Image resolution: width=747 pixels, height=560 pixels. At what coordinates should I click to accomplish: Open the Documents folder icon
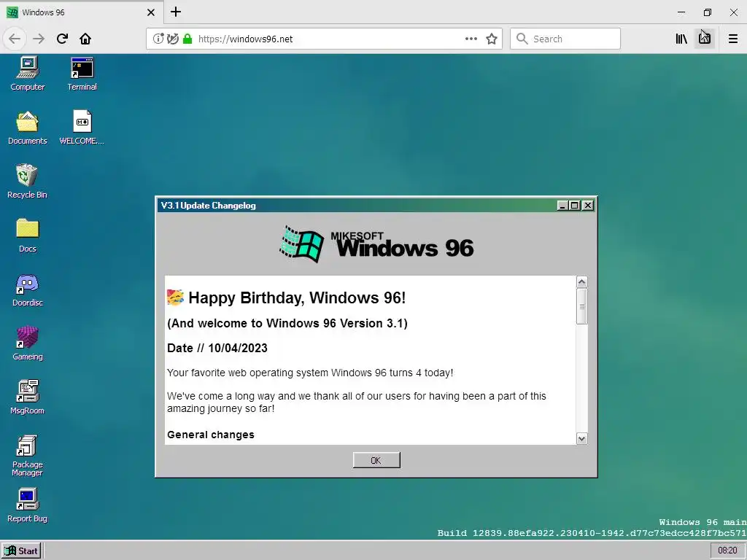click(28, 128)
